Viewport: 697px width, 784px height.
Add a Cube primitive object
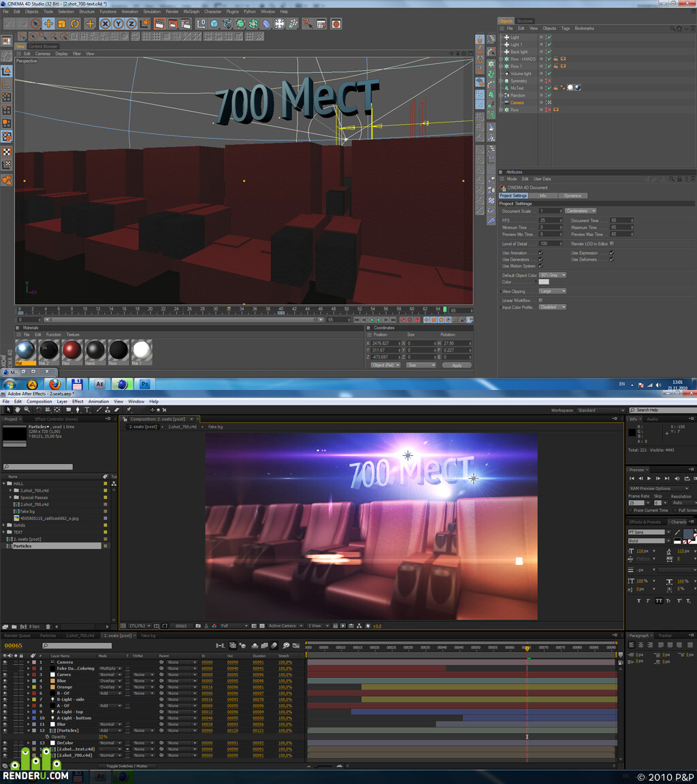(x=214, y=24)
